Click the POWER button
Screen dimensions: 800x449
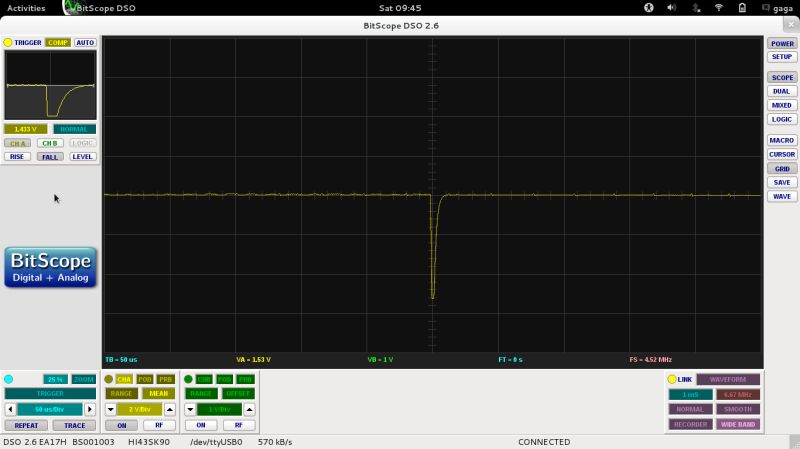click(782, 44)
